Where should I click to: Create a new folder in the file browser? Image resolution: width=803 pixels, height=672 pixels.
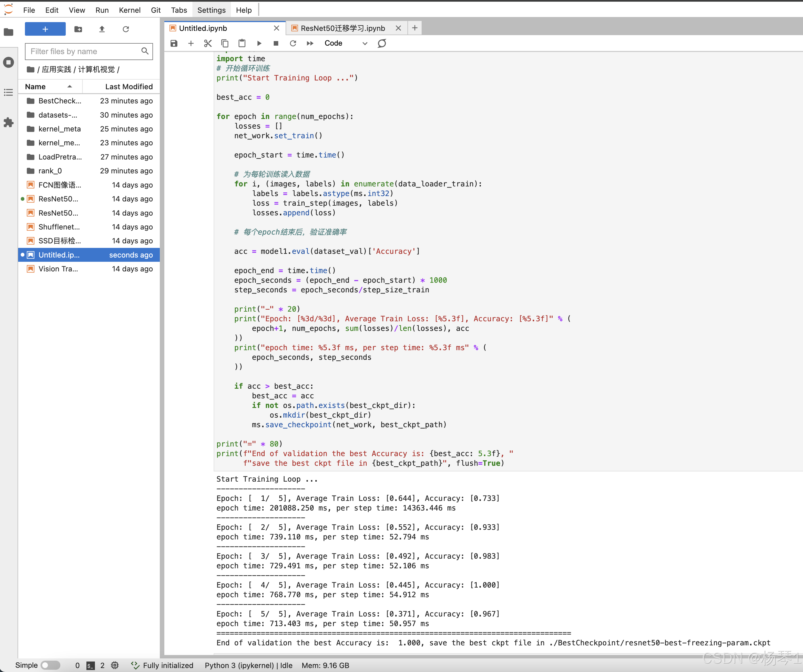click(78, 29)
